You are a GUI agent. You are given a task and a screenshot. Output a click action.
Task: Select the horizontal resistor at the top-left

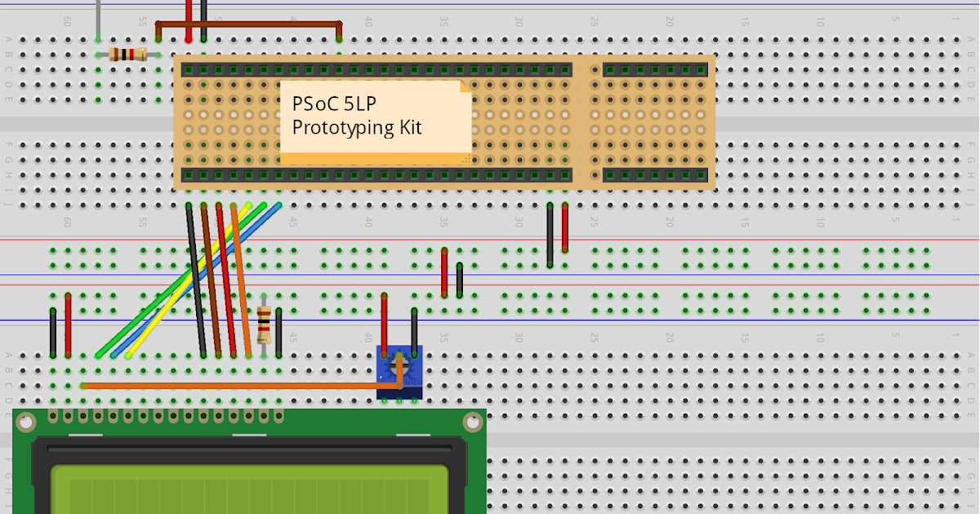pos(127,55)
